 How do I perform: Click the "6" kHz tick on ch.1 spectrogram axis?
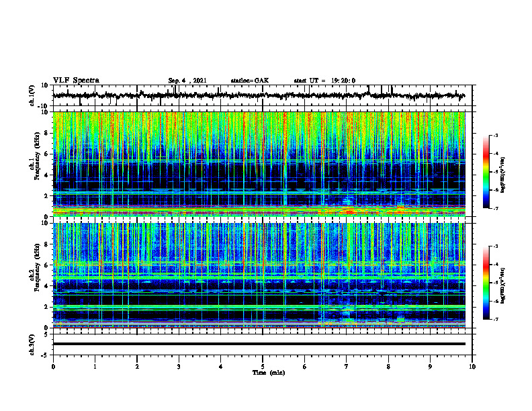tap(47, 154)
